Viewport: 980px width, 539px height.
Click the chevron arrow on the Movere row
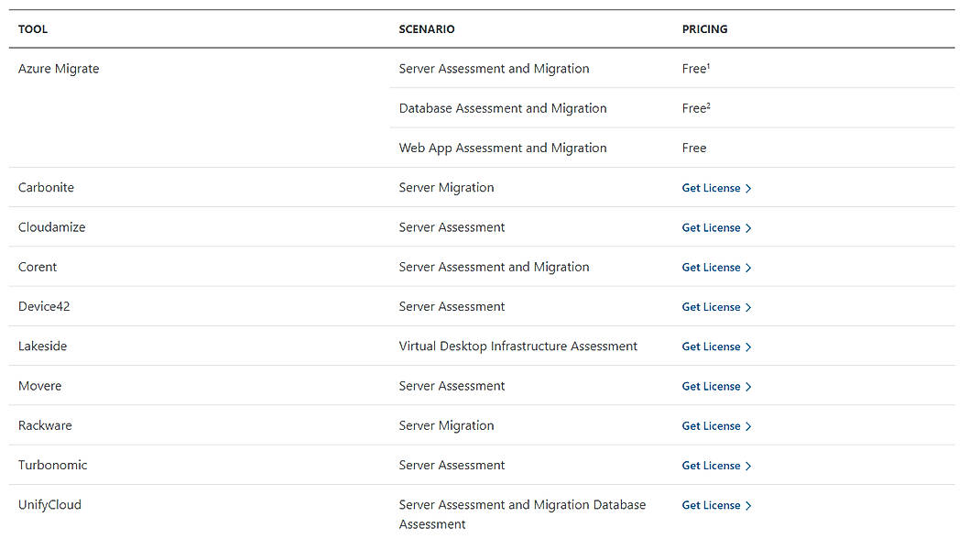point(748,386)
